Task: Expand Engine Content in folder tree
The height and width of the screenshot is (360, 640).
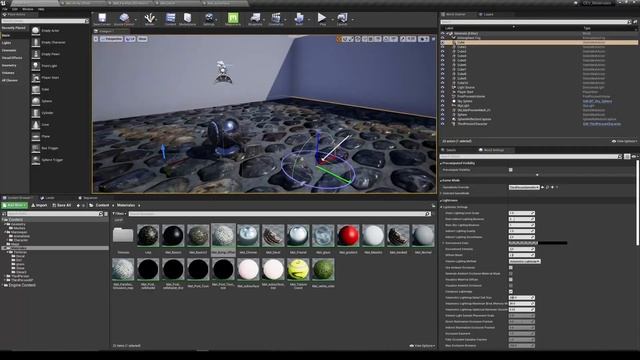Action: [x=2, y=285]
